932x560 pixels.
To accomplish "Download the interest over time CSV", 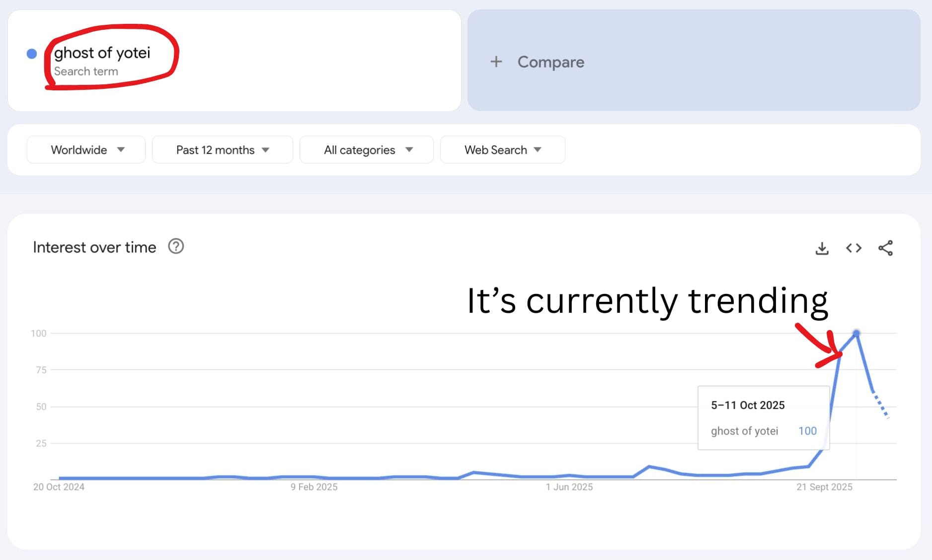I will click(822, 248).
